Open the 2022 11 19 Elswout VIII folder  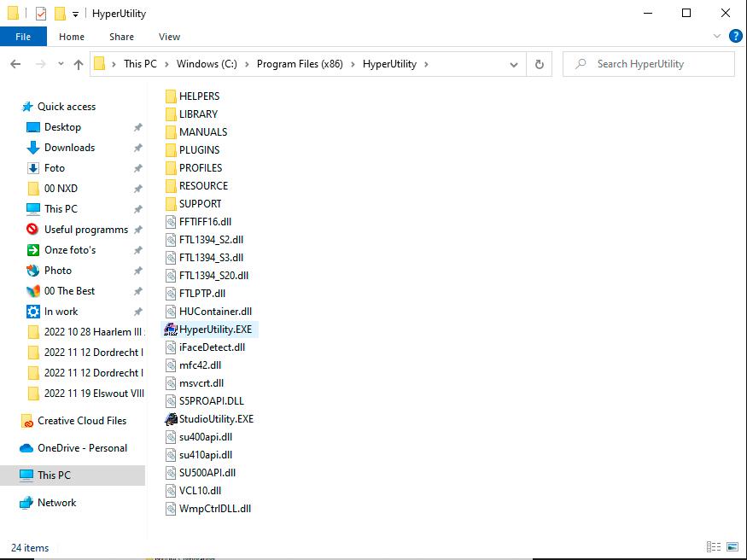(85, 394)
